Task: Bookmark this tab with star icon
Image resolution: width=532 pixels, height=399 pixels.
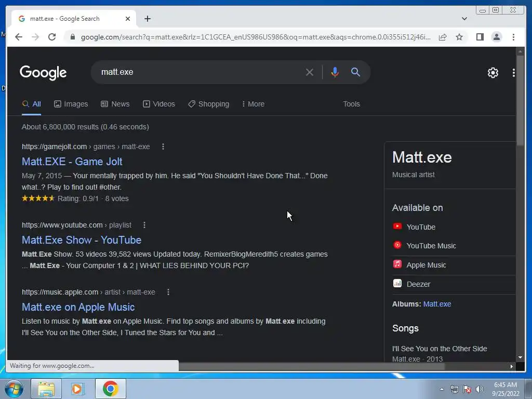Action: (459, 37)
